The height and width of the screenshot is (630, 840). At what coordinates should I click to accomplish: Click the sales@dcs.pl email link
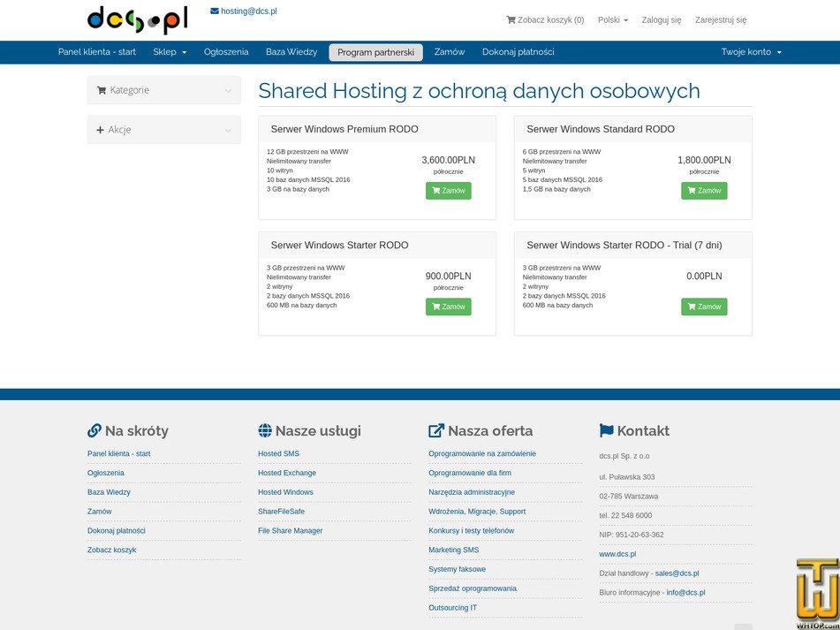pyautogui.click(x=677, y=573)
